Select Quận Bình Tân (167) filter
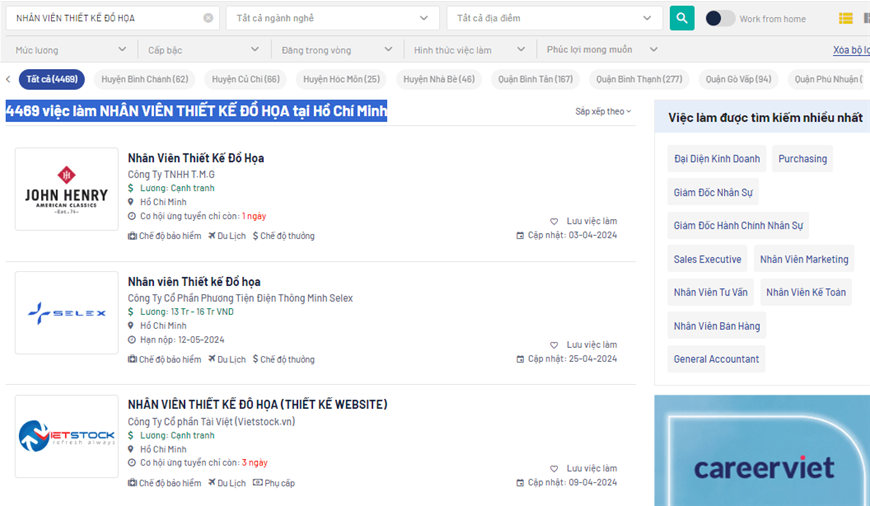This screenshot has height=506, width=870. (x=535, y=79)
